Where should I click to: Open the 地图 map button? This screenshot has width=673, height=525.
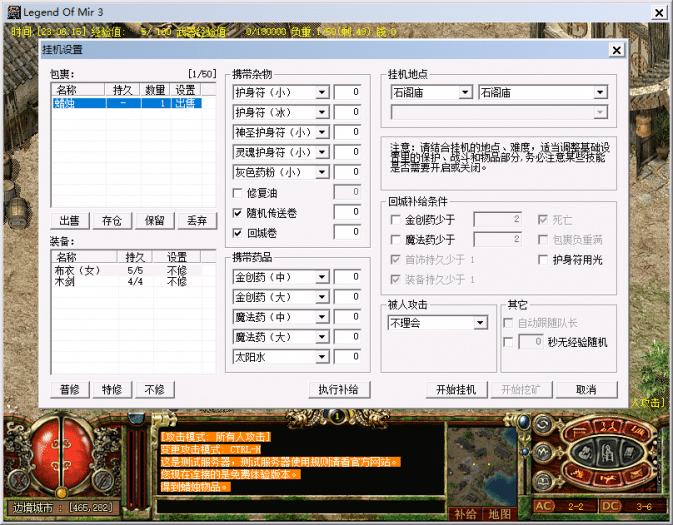click(x=499, y=514)
